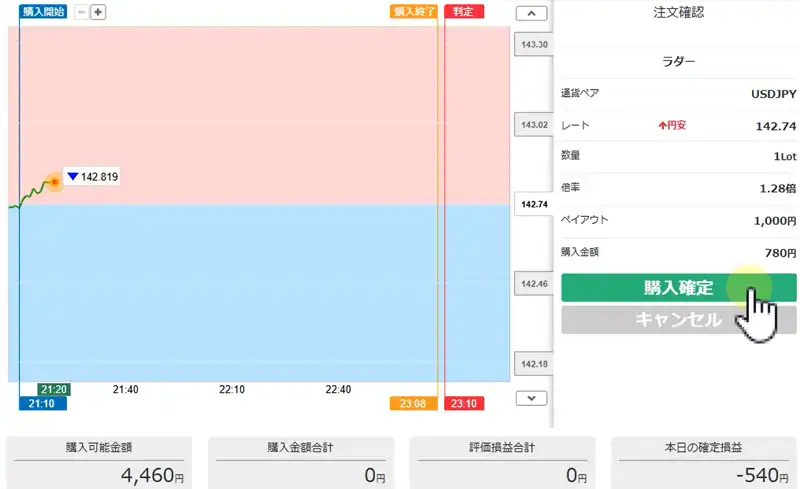Select the 142.18 price level
Screen dimensions: 800x489
tap(534, 364)
